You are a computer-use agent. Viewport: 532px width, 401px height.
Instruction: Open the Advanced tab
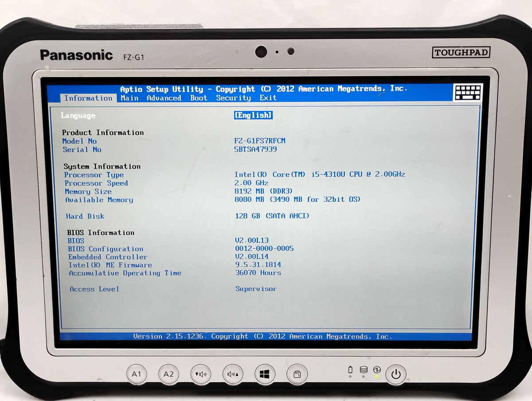164,98
